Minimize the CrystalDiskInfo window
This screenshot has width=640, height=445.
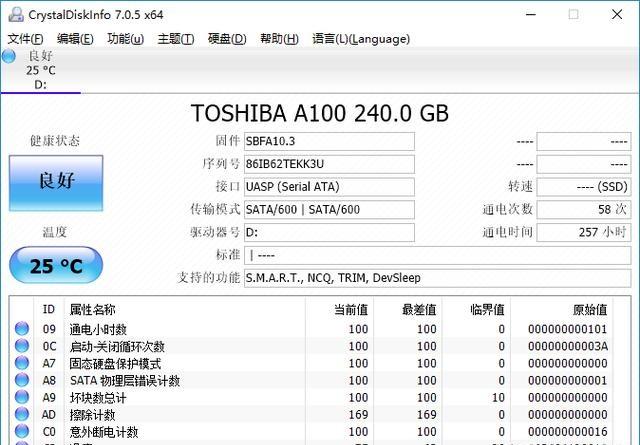click(x=531, y=15)
